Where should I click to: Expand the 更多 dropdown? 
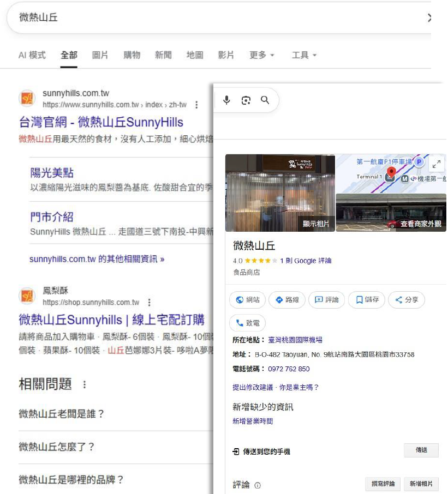pyautogui.click(x=262, y=55)
